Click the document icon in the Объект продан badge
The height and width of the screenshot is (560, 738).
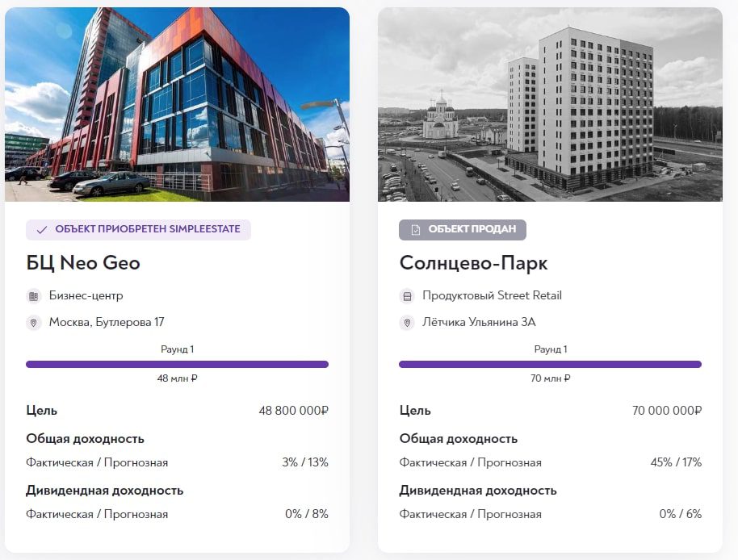point(416,229)
